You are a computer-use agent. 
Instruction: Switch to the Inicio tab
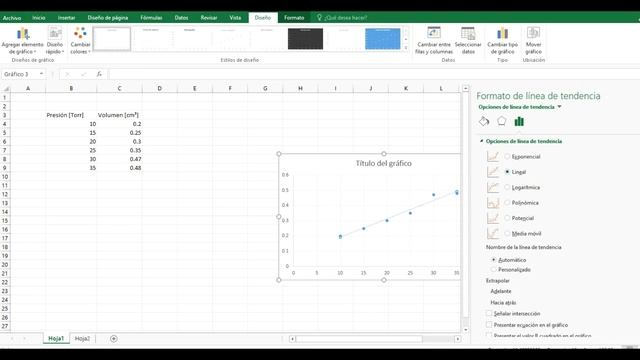39,18
